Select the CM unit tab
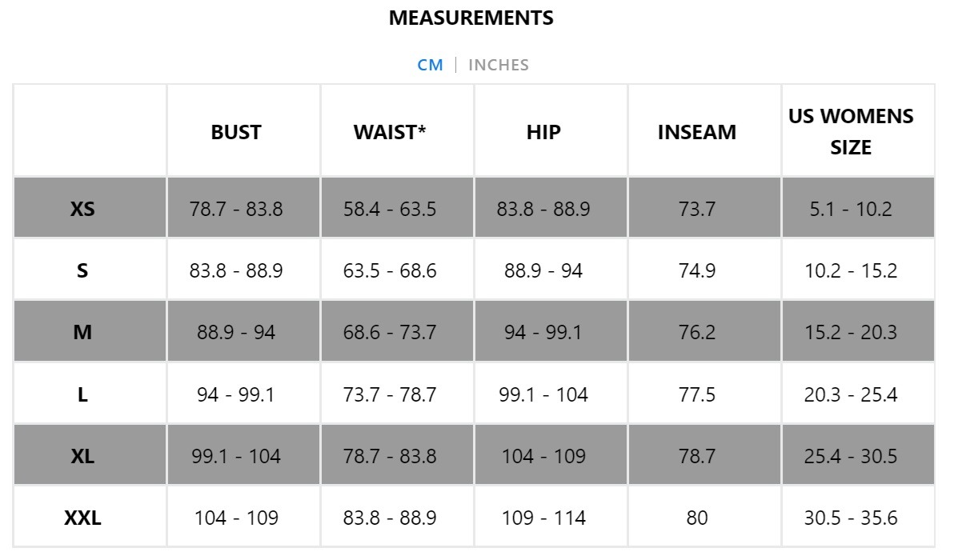 (x=430, y=65)
